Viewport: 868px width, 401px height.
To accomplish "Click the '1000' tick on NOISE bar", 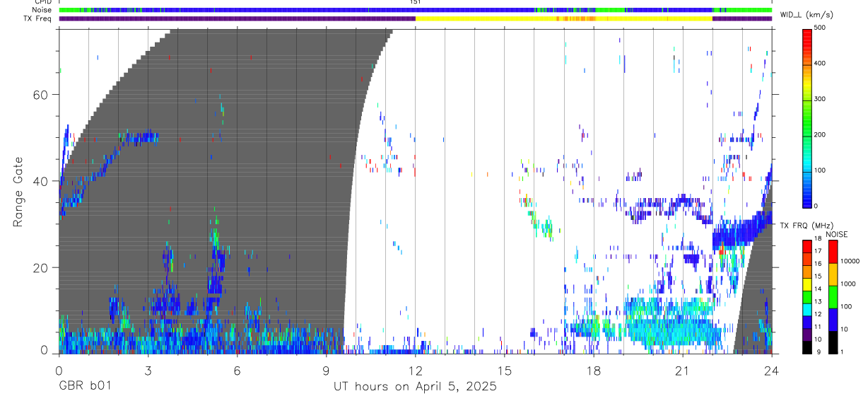I will 848,284.
